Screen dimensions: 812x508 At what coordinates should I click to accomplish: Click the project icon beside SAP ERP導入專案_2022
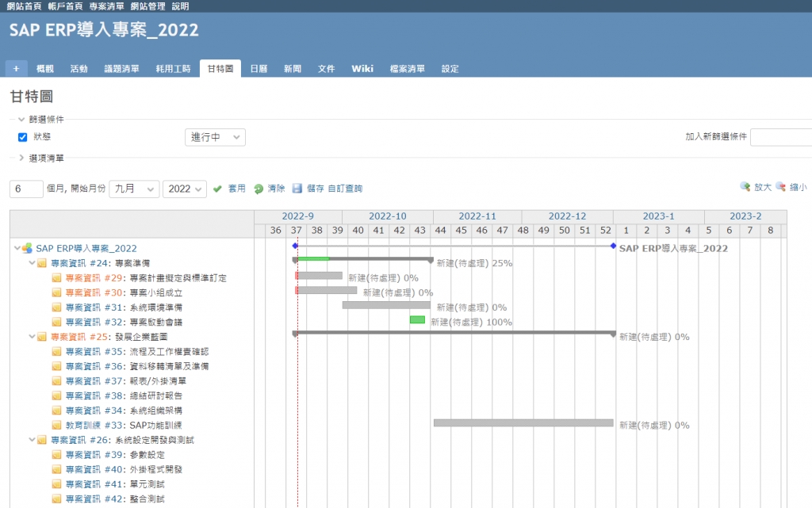point(27,248)
